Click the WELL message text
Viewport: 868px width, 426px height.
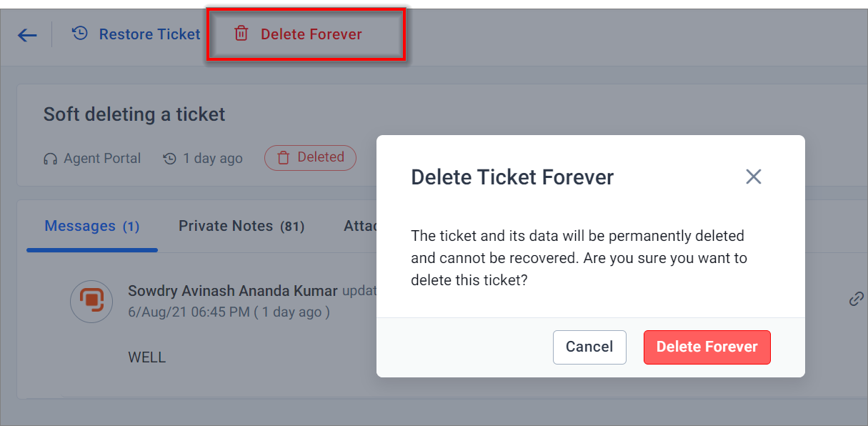(x=147, y=357)
